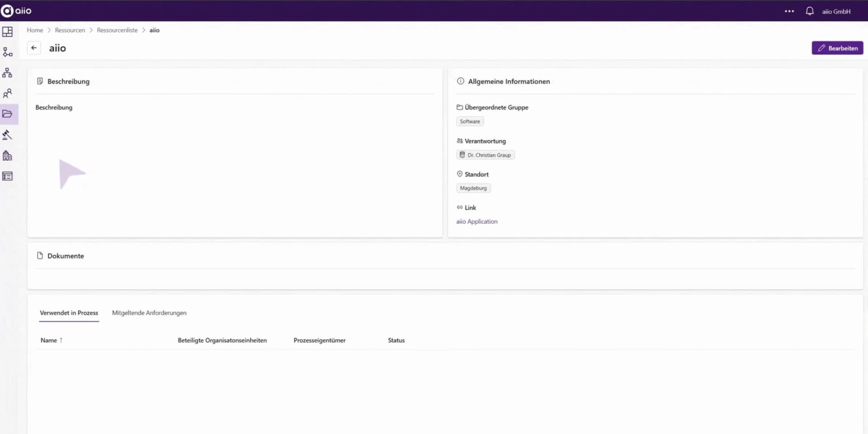Select the highlighted resources folder icon in the sidebar

(8, 114)
